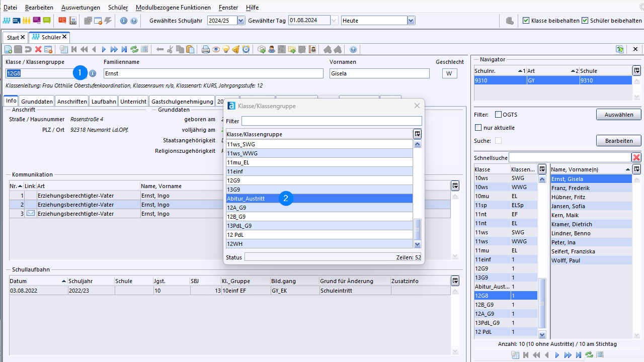644x362 pixels.
Task: Click the bell icon in toolbar
Action: coord(236,49)
